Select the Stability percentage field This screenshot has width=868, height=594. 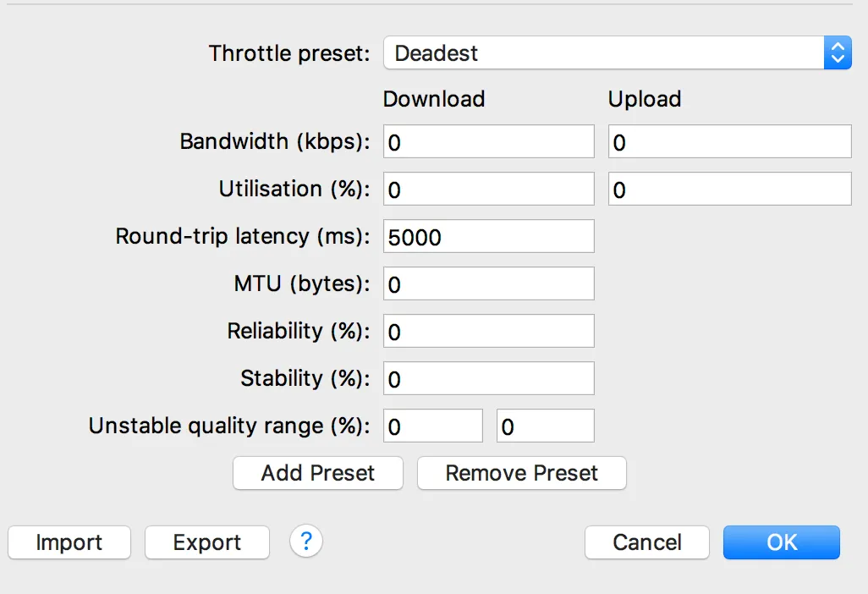coord(488,379)
